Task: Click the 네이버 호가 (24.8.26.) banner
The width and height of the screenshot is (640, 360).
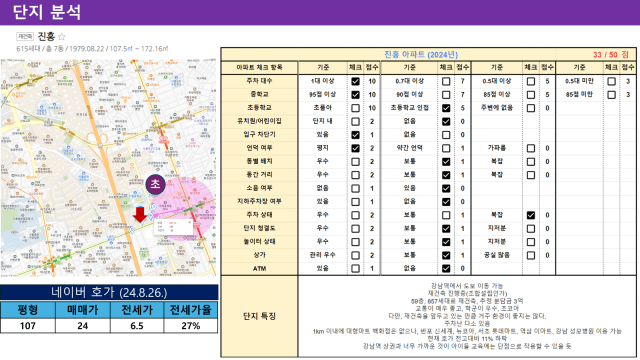Action: [109, 292]
